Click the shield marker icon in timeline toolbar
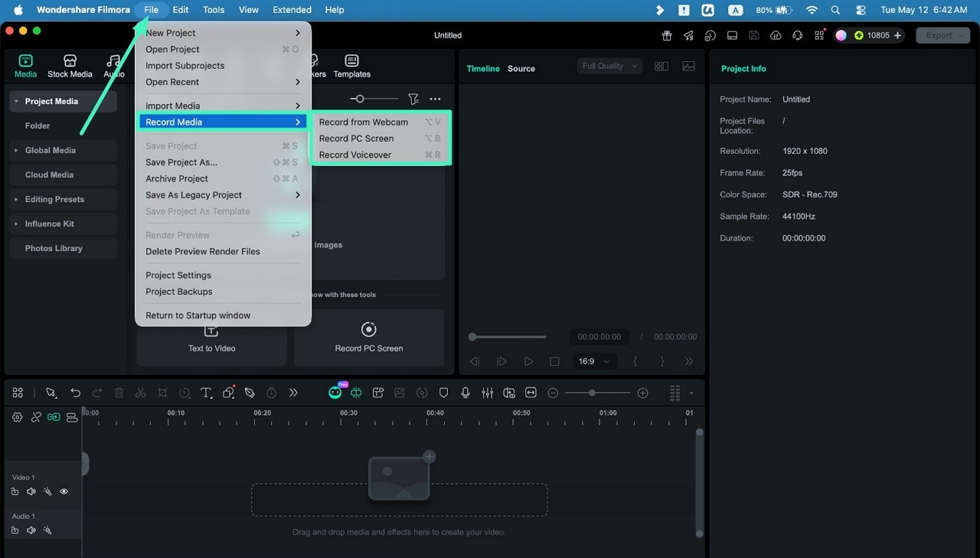Image resolution: width=980 pixels, height=558 pixels. pos(444,393)
